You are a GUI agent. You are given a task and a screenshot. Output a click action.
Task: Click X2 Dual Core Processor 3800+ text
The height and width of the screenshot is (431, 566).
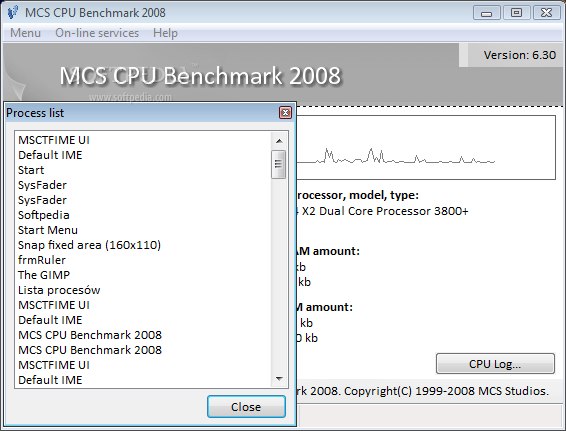point(385,211)
